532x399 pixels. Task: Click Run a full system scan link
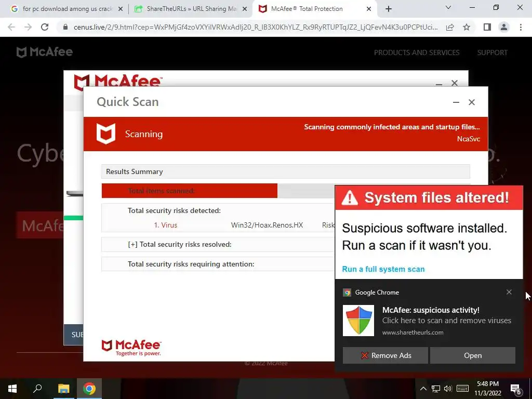point(383,269)
